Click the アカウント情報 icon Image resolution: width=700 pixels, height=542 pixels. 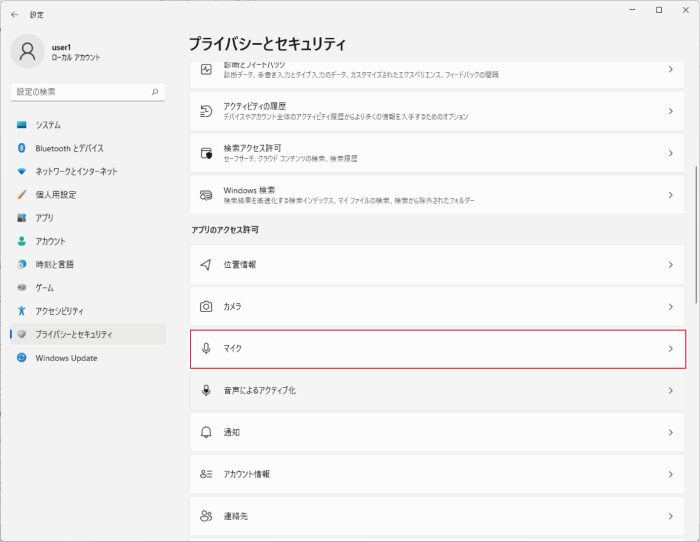click(206, 474)
